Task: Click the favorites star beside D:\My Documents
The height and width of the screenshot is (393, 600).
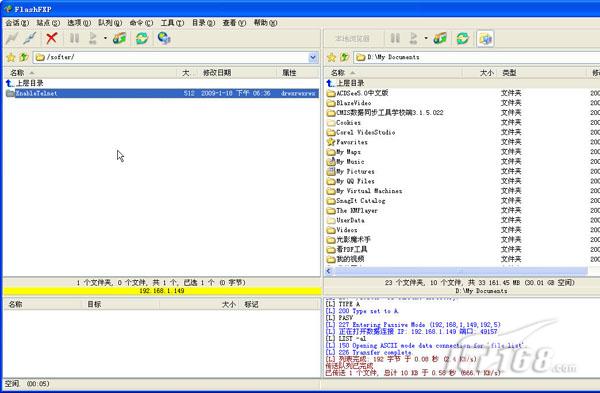Action: [331, 57]
